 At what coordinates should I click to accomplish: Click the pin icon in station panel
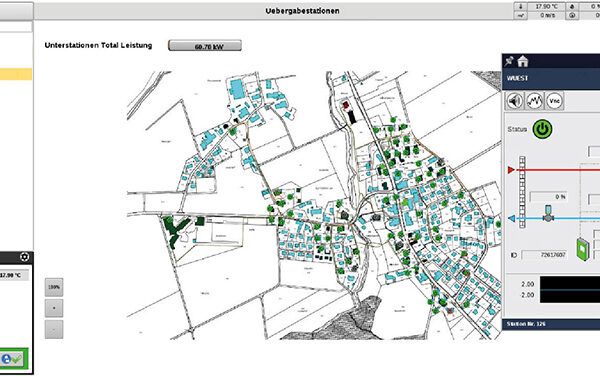509,61
